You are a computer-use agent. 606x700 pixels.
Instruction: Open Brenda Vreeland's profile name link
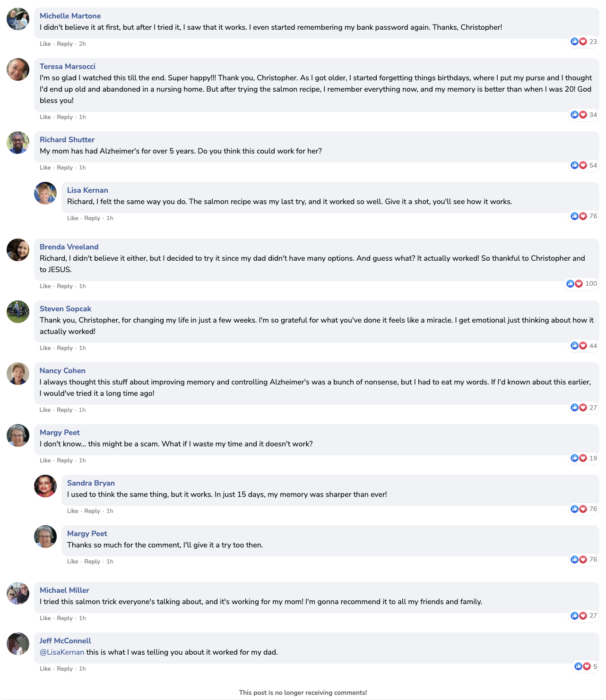[x=69, y=247]
